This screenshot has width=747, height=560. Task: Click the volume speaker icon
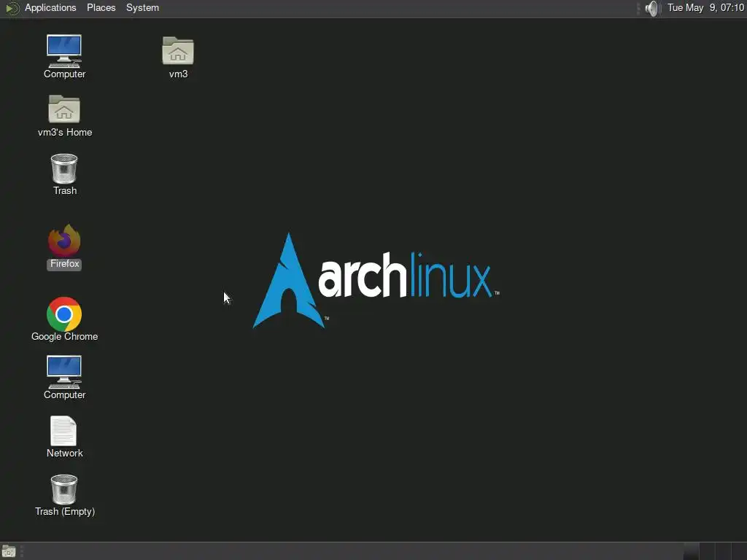[x=651, y=8]
